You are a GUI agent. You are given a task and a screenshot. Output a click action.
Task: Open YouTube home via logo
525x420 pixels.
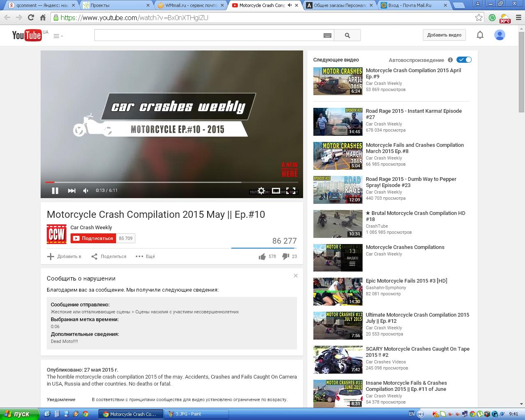(x=27, y=35)
